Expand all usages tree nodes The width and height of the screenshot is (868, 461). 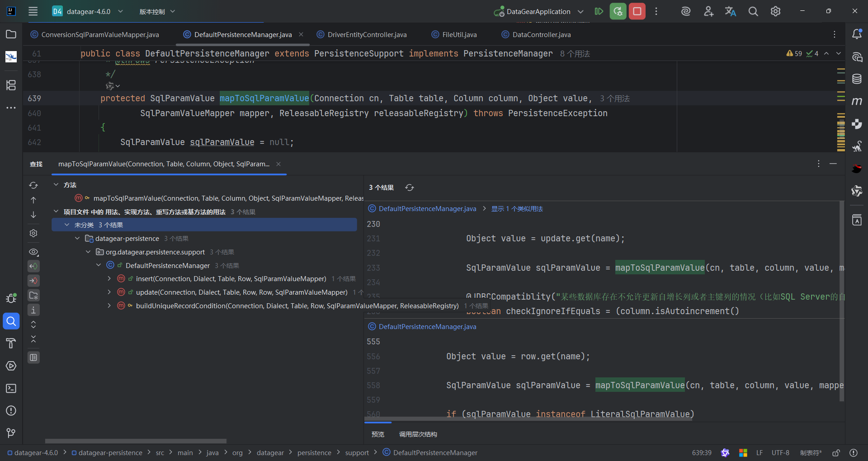pos(33,325)
